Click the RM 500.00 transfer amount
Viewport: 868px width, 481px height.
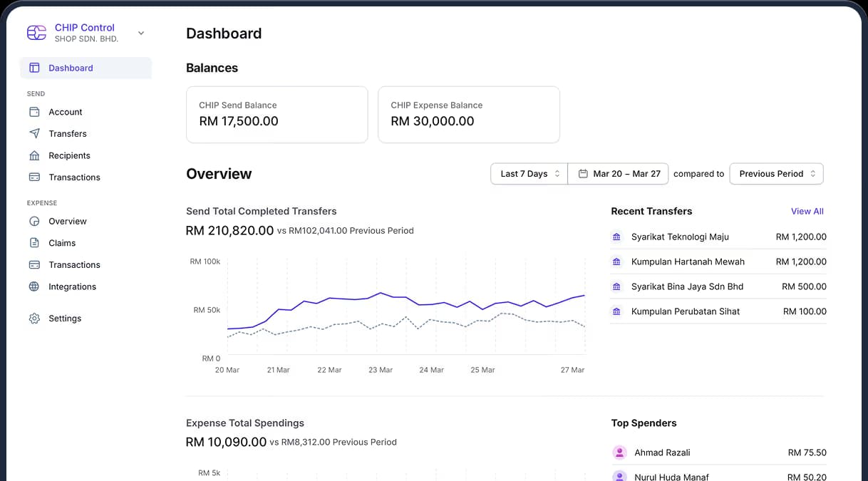click(804, 286)
